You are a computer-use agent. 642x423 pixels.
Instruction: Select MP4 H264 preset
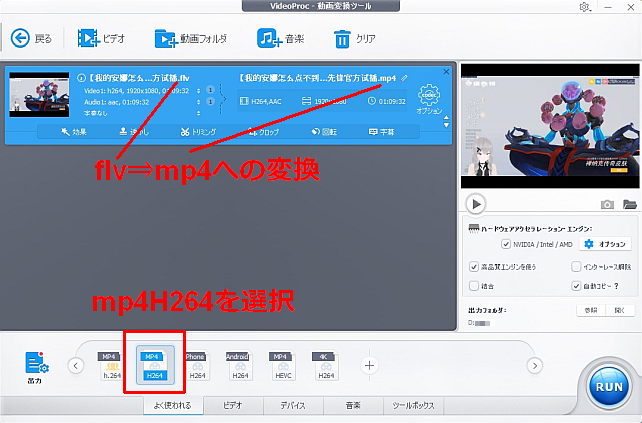[x=155, y=365]
